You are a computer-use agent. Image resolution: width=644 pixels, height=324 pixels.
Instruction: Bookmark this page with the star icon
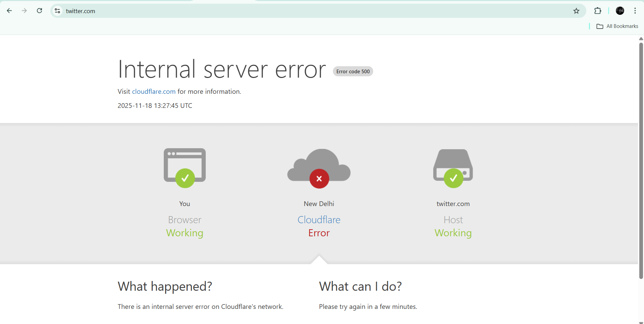click(576, 11)
